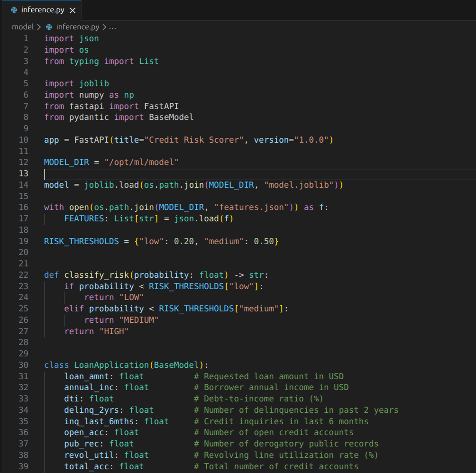Open the inference.py breadcrumb item
Screen dimensions: 476x473
click(78, 27)
